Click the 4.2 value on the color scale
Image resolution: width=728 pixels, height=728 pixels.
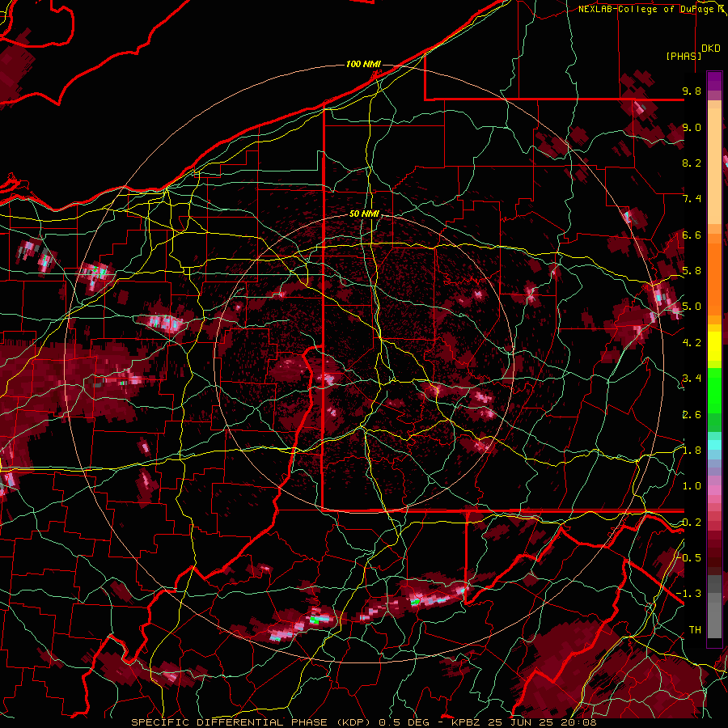[x=692, y=343]
